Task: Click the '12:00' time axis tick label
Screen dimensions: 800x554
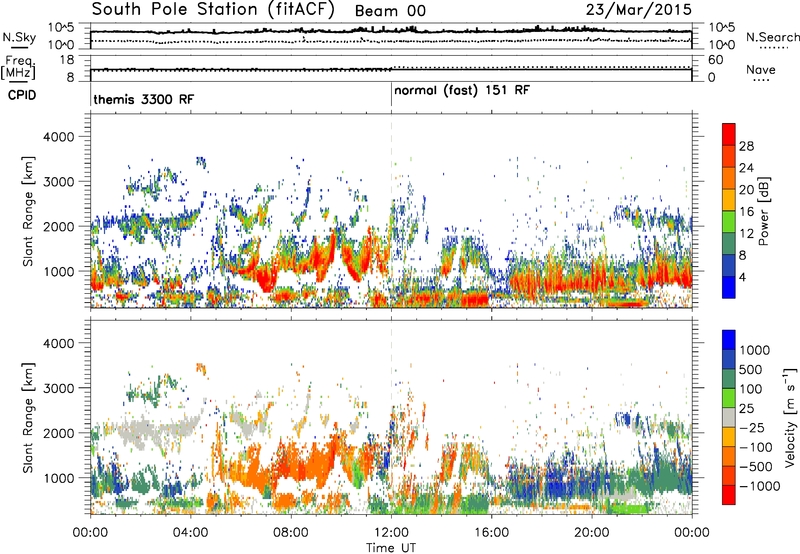Action: click(391, 533)
